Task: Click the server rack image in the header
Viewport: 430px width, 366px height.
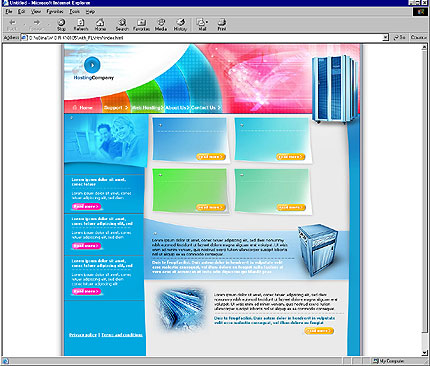Action: click(335, 89)
